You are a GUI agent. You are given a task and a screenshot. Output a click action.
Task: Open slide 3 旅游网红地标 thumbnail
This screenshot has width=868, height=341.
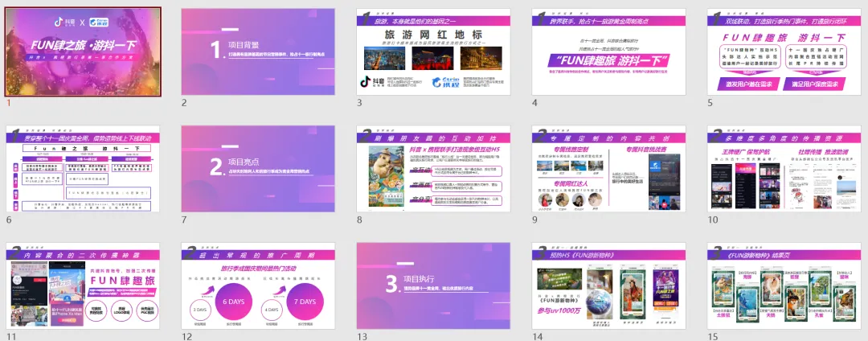click(x=433, y=51)
